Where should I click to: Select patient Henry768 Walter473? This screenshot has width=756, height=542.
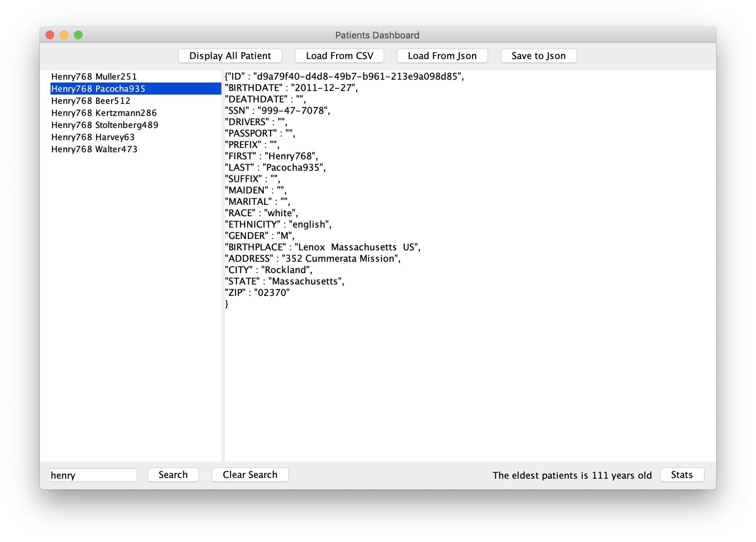(x=94, y=149)
